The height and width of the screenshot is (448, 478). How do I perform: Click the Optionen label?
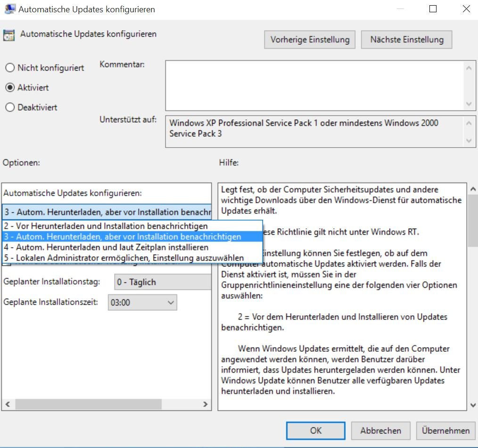21,163
